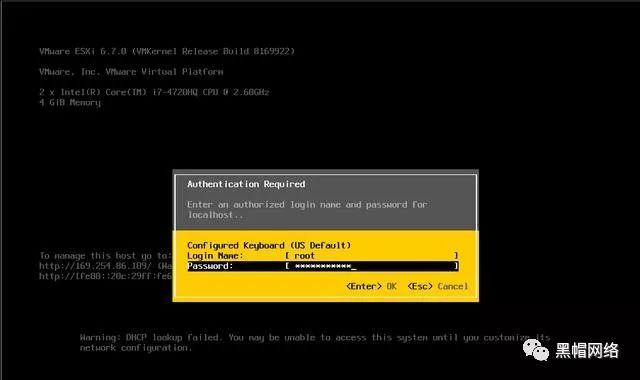The image size is (640, 380).
Task: Click the http://169.254.86.189/ management URL
Action: pos(95,266)
